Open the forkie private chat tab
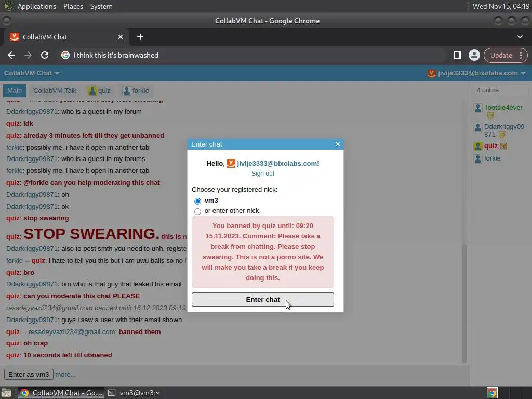 point(136,91)
